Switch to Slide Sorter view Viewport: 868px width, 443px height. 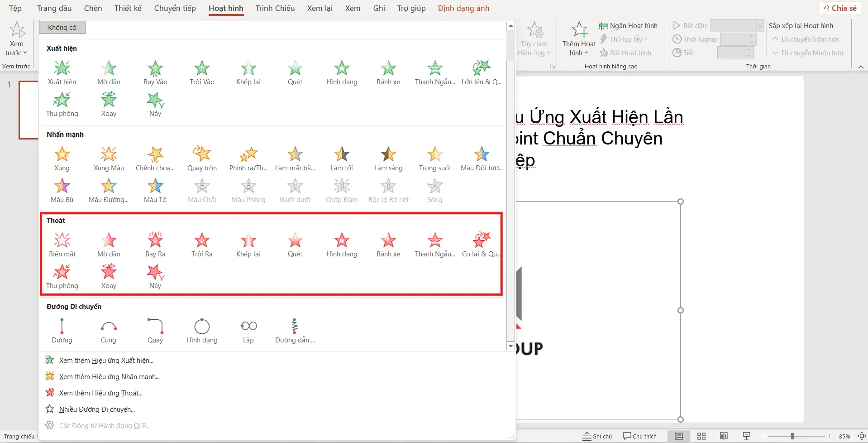tap(701, 436)
